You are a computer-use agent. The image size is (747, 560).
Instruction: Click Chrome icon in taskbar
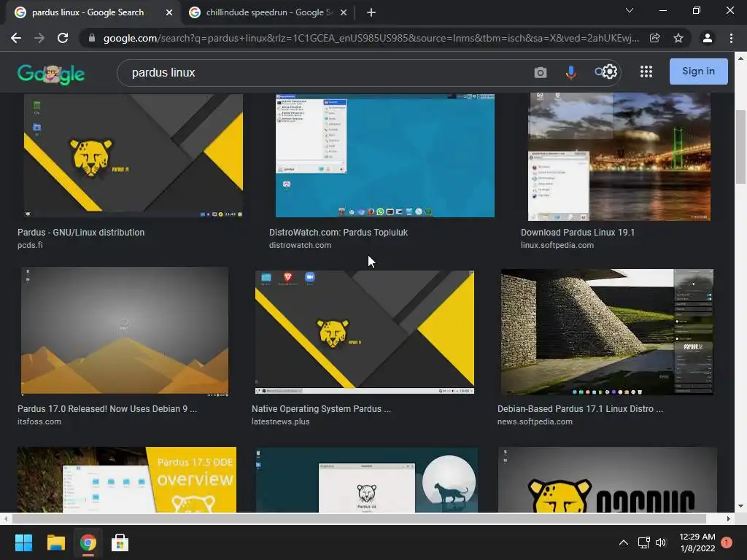coord(88,542)
